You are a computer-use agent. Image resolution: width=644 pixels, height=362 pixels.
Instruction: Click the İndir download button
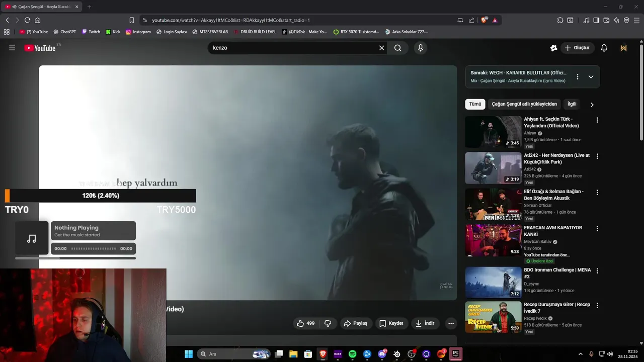click(425, 323)
